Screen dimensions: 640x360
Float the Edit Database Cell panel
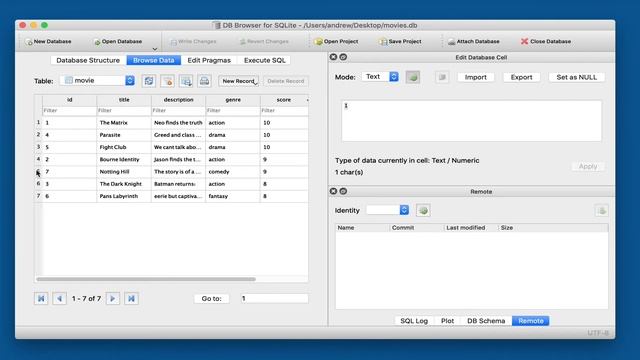tap(343, 57)
